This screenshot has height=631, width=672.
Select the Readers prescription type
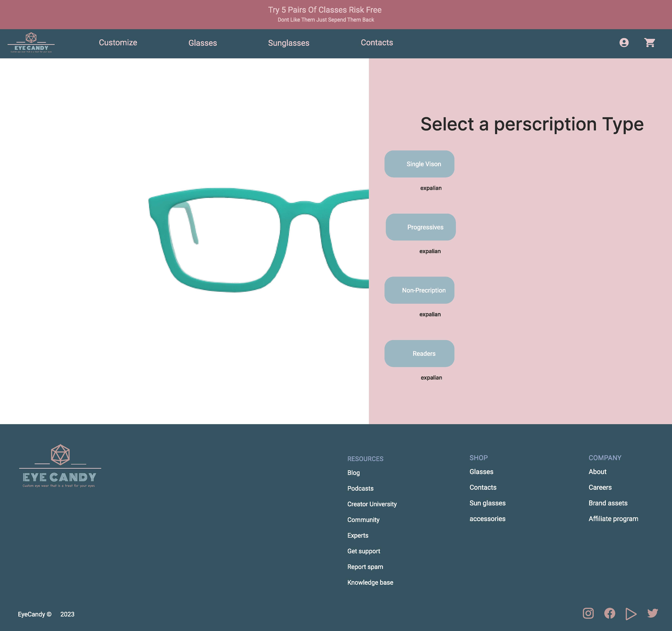click(419, 353)
